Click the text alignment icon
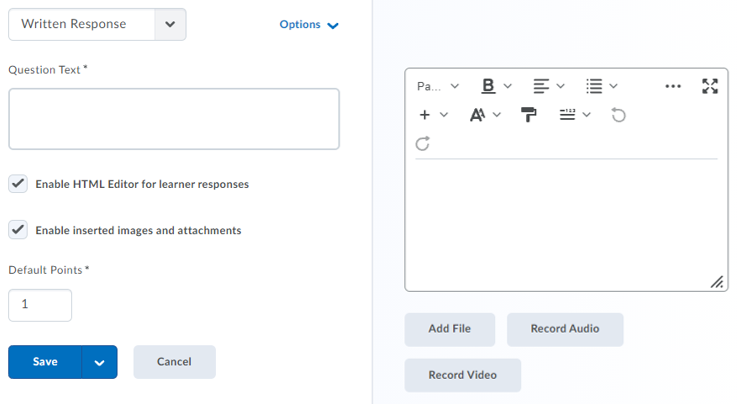 coord(541,86)
